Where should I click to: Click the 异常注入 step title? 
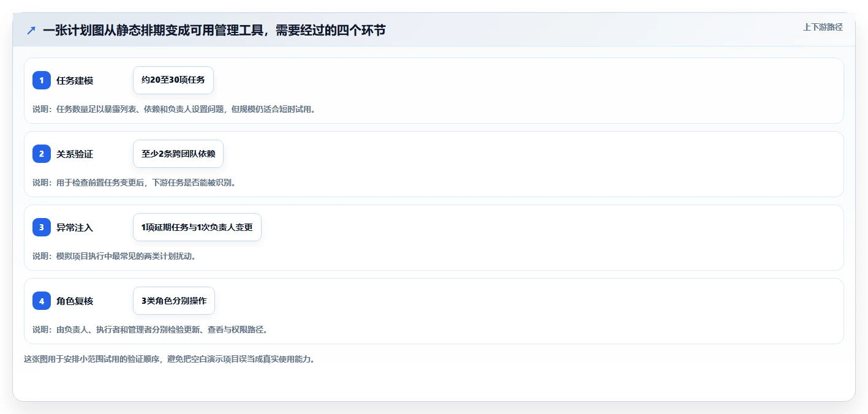[x=75, y=227]
